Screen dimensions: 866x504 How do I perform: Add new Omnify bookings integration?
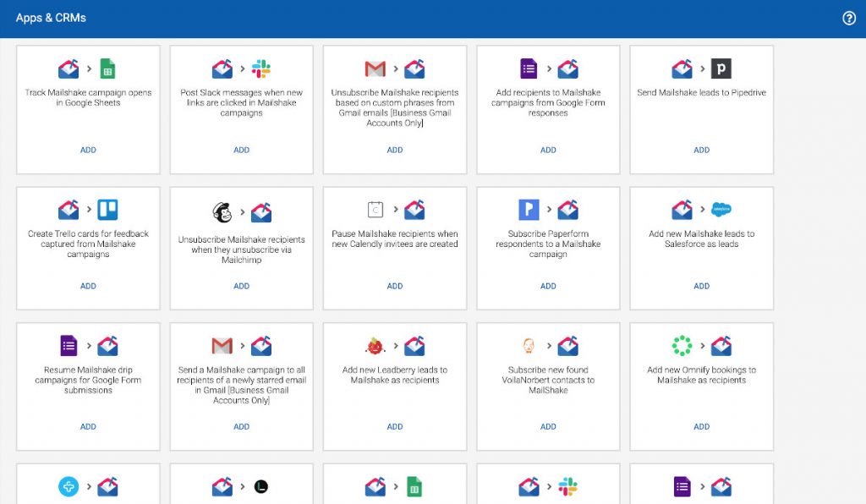[x=701, y=427]
